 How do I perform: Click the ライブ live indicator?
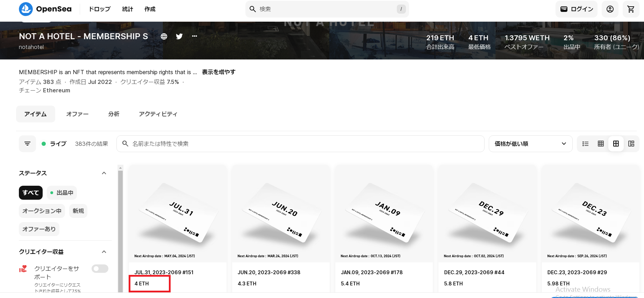[x=54, y=144]
